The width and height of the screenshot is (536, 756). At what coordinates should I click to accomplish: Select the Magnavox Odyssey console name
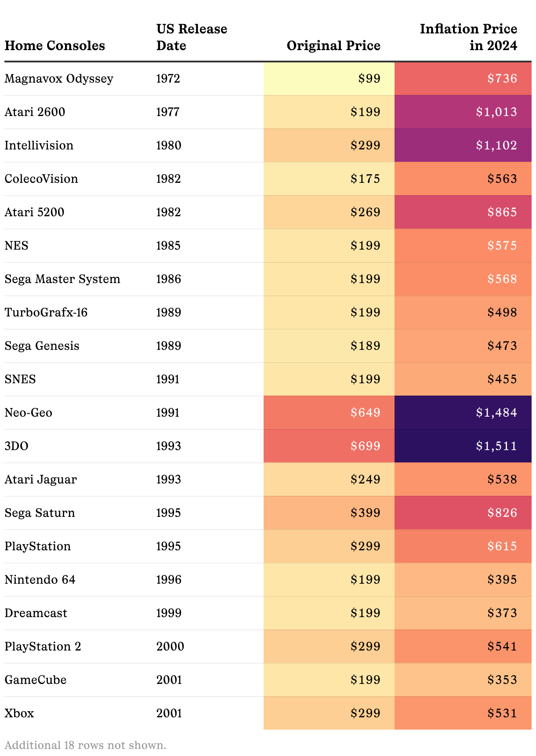[59, 79]
